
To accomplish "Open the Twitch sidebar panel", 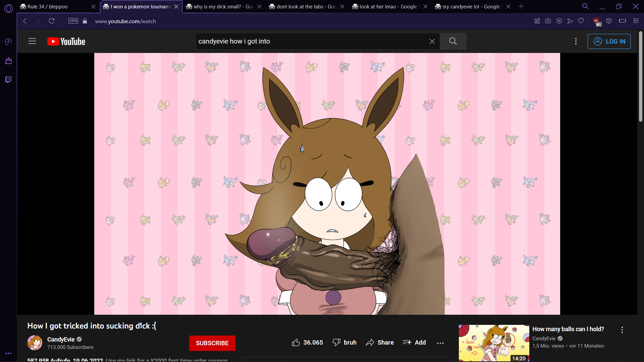I will (8, 79).
